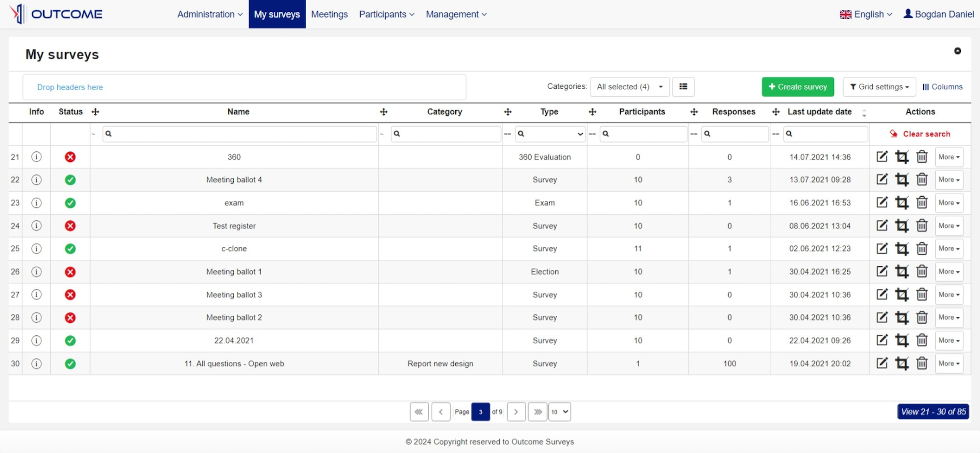Click the Responses column header
This screenshot has height=453, width=980.
click(734, 112)
